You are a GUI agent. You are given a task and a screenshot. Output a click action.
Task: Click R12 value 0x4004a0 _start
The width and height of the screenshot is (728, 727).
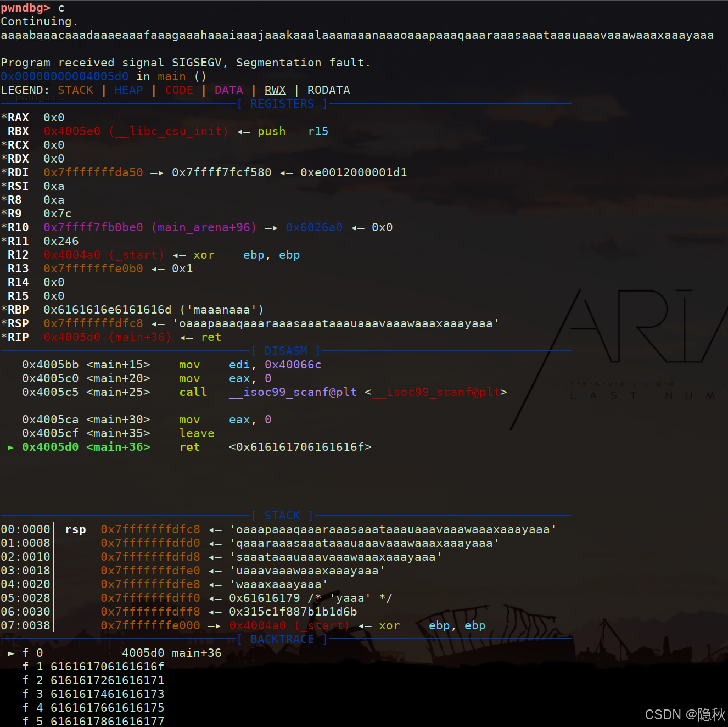104,255
